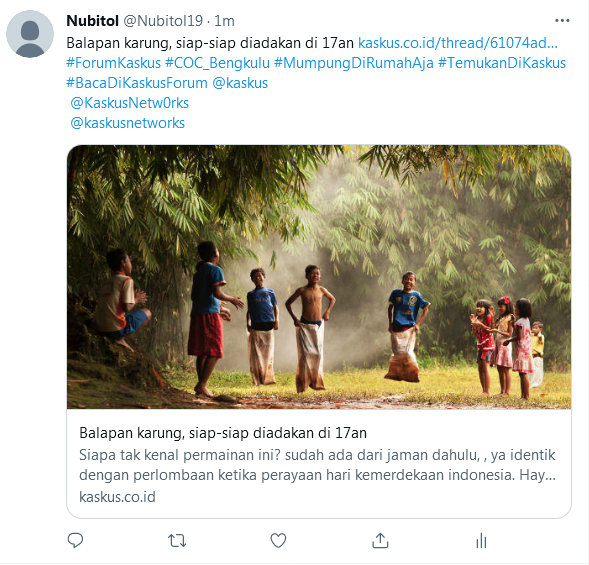Click the card title Balapan karung
This screenshot has width=589, height=565.
[223, 433]
